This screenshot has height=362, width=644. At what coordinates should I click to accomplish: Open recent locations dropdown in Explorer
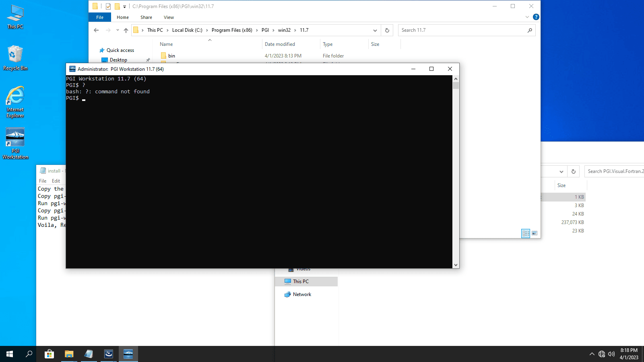(x=118, y=30)
